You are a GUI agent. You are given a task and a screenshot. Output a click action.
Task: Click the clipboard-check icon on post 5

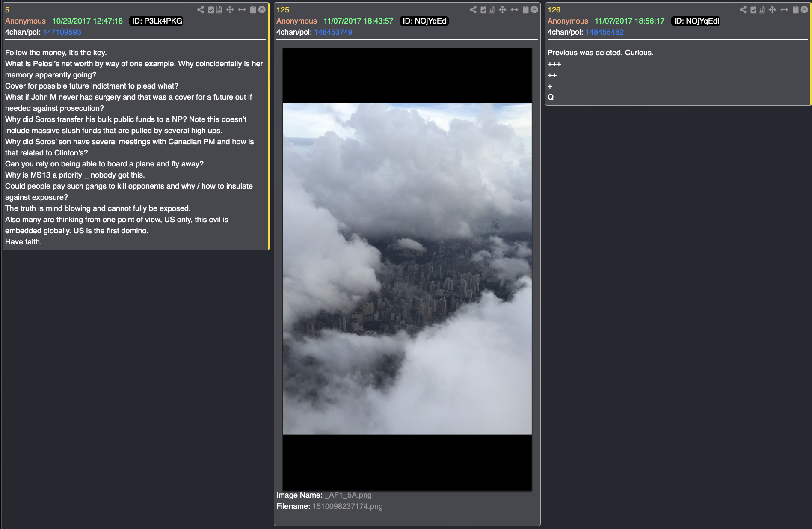tap(211, 9)
